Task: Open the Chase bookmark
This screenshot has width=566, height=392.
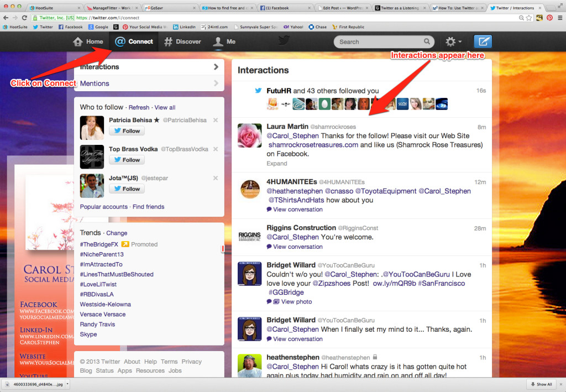Action: pos(318,27)
